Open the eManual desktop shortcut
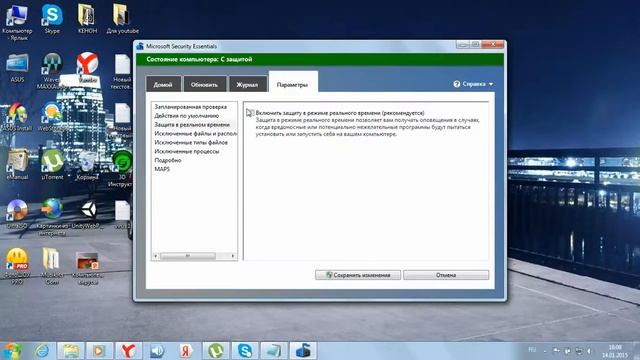The width and height of the screenshot is (640, 360). (17, 164)
